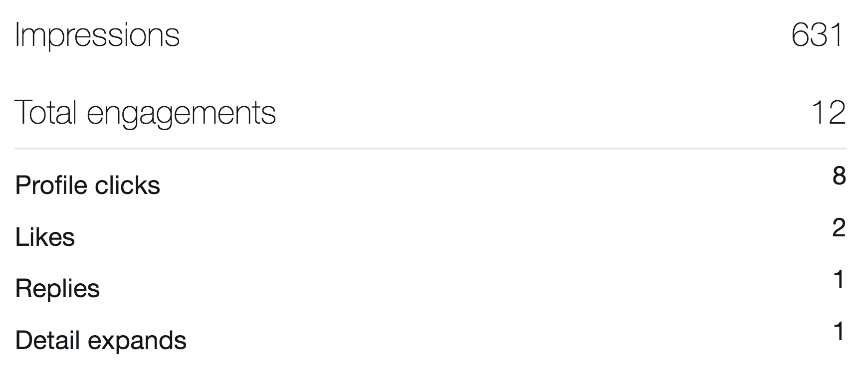Click the Profile clicks row label

(x=88, y=185)
